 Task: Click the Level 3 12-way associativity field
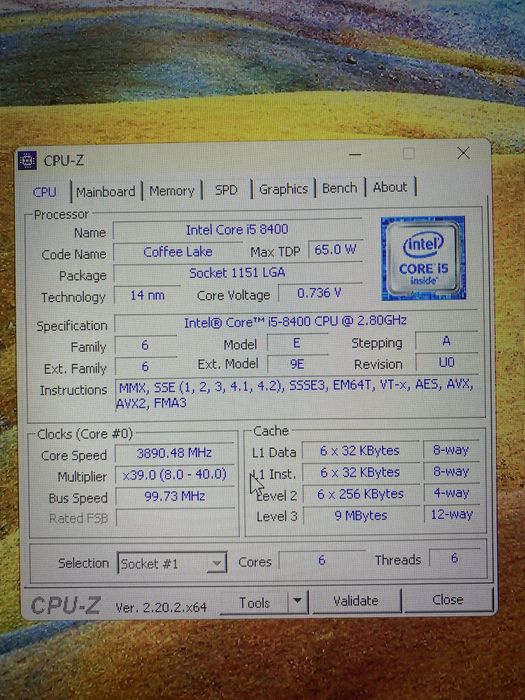[x=451, y=515]
